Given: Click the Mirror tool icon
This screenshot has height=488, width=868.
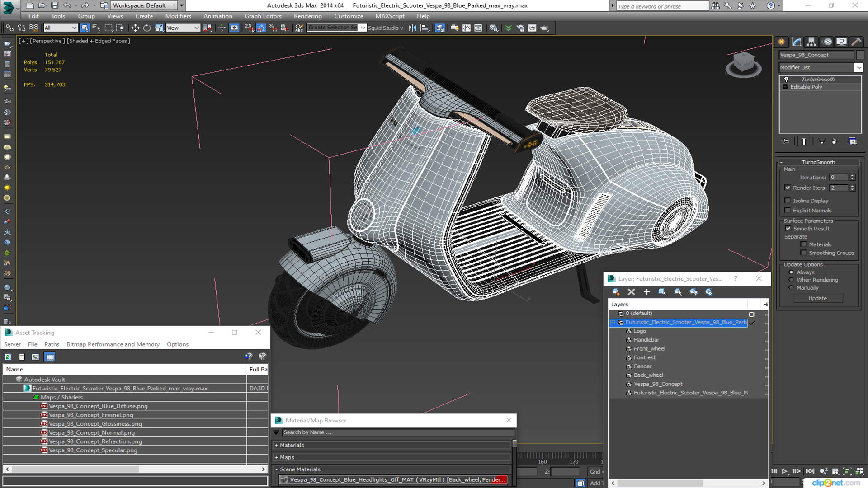Looking at the screenshot, I should (412, 28).
